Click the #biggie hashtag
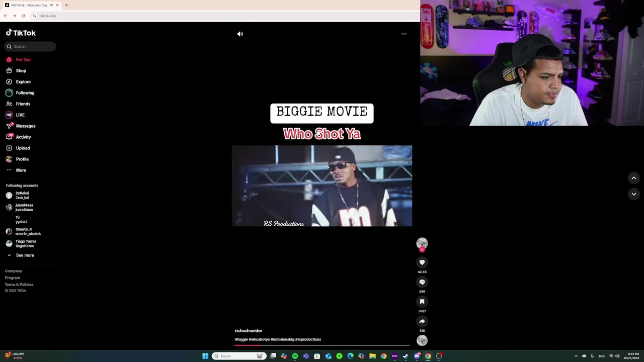The height and width of the screenshot is (362, 644). click(x=241, y=339)
